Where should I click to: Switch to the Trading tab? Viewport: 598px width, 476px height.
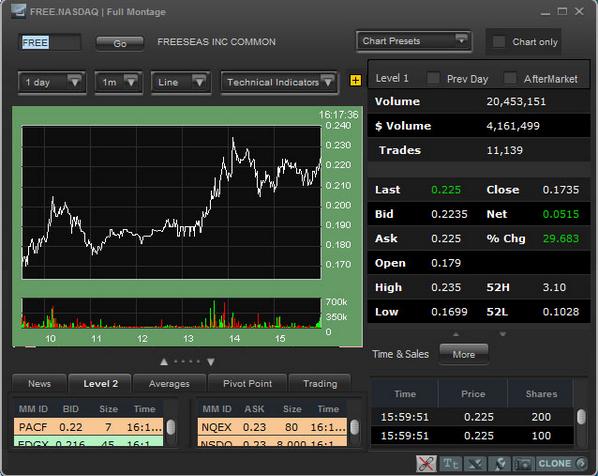320,384
